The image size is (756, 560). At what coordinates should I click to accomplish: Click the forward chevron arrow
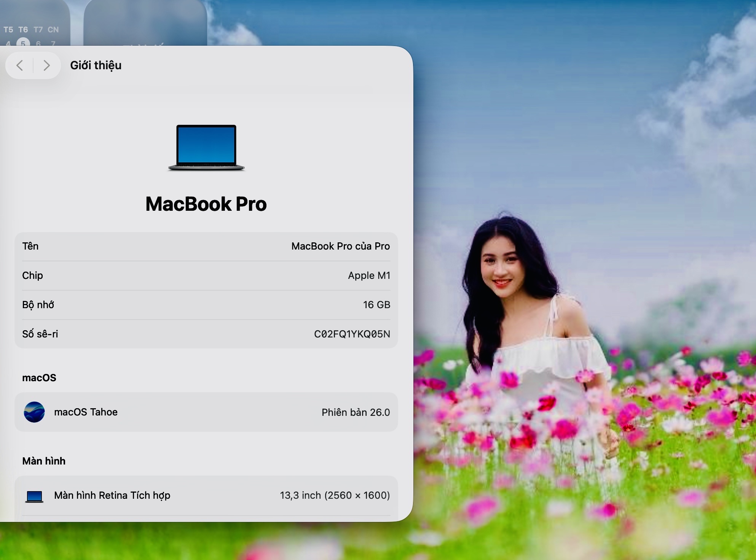point(46,65)
